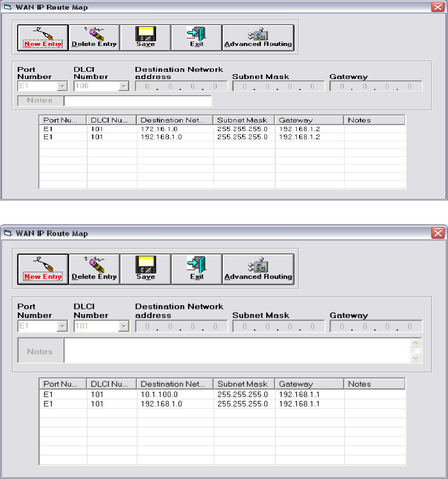Click Subnet Mask column header in upper table
This screenshot has height=479, width=448.
pos(244,120)
